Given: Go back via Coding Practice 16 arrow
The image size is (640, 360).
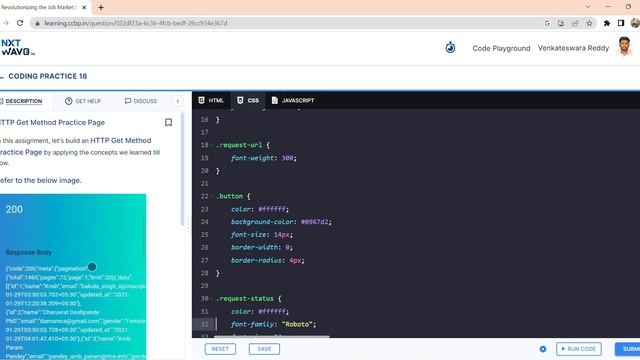Looking at the screenshot, I should [x=2, y=76].
